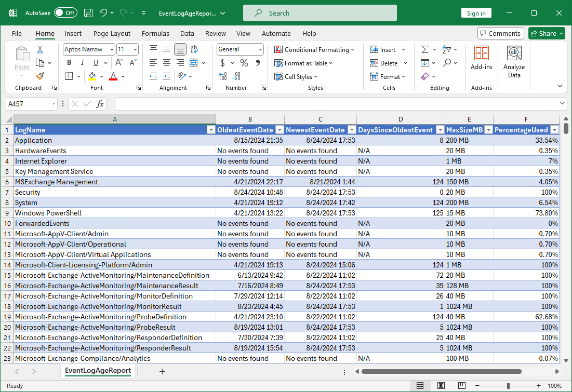Screen dimensions: 572x392
Task: Open the Formulas ribbon tab
Action: (x=155, y=33)
